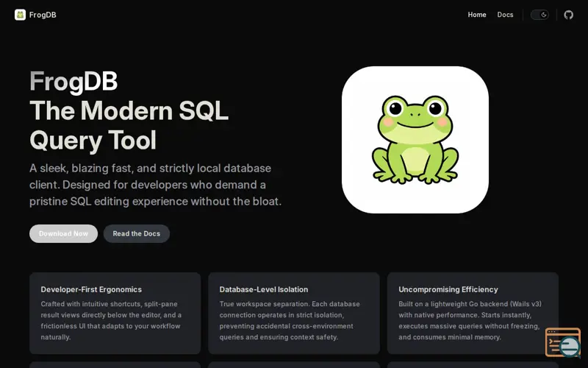The height and width of the screenshot is (368, 588).
Task: Select the Developer-First Ergonomics heading
Action: coord(91,289)
